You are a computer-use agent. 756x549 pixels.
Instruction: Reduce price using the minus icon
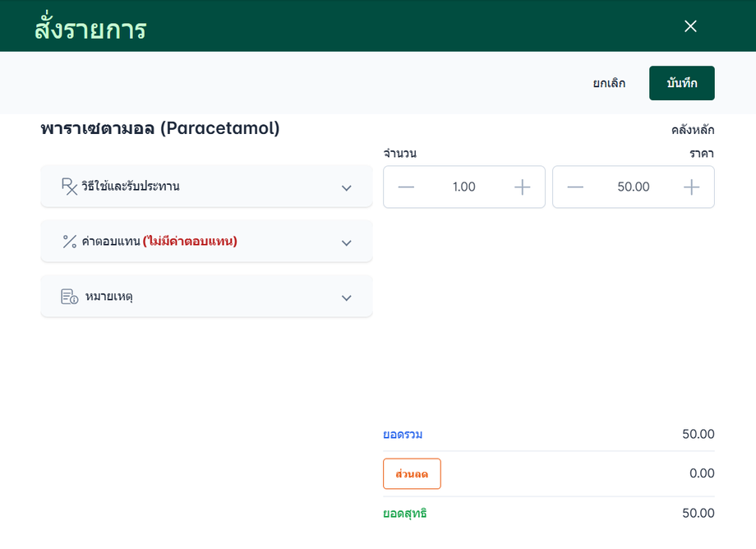pos(575,187)
